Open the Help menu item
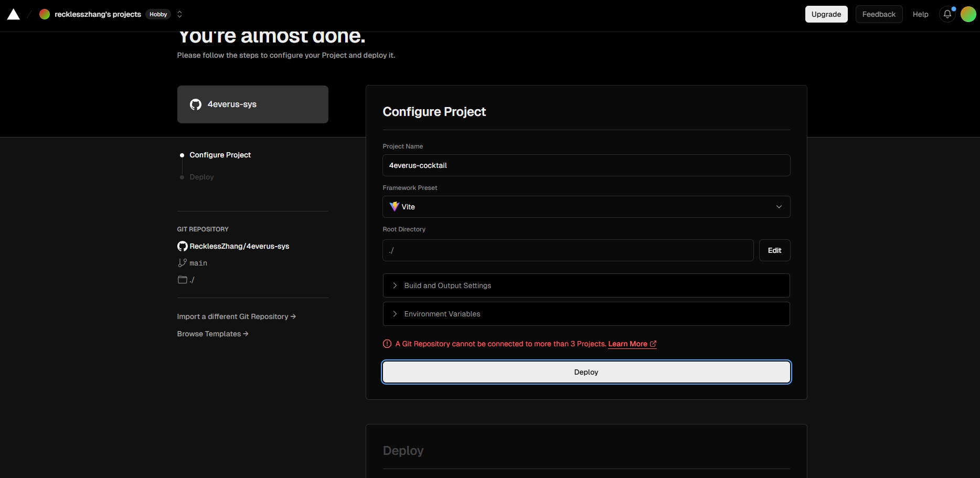This screenshot has height=478, width=980. (x=920, y=14)
